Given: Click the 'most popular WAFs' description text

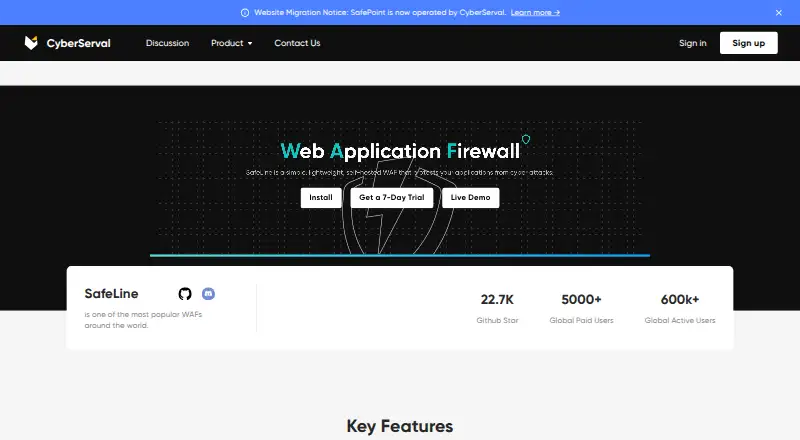Looking at the screenshot, I should click(143, 320).
